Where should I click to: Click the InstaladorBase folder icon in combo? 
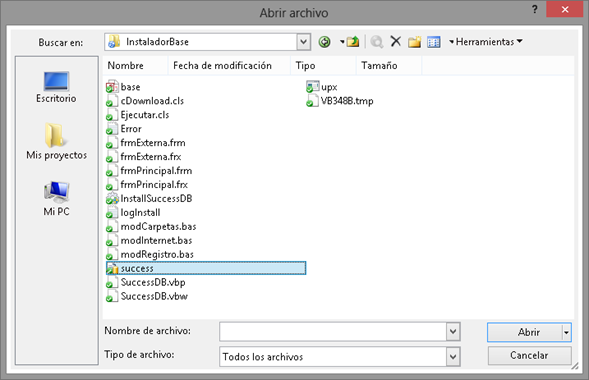pos(114,42)
